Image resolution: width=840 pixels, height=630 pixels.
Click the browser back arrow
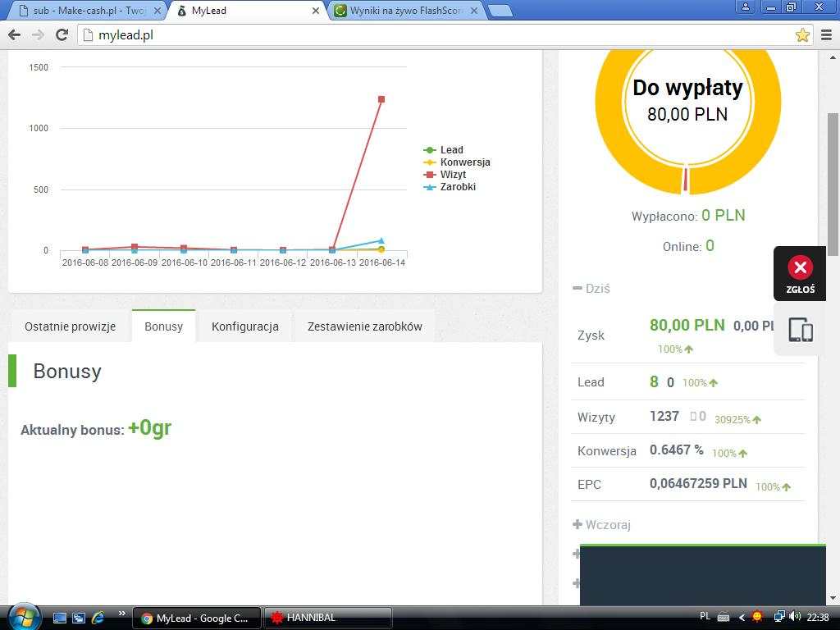click(x=14, y=35)
